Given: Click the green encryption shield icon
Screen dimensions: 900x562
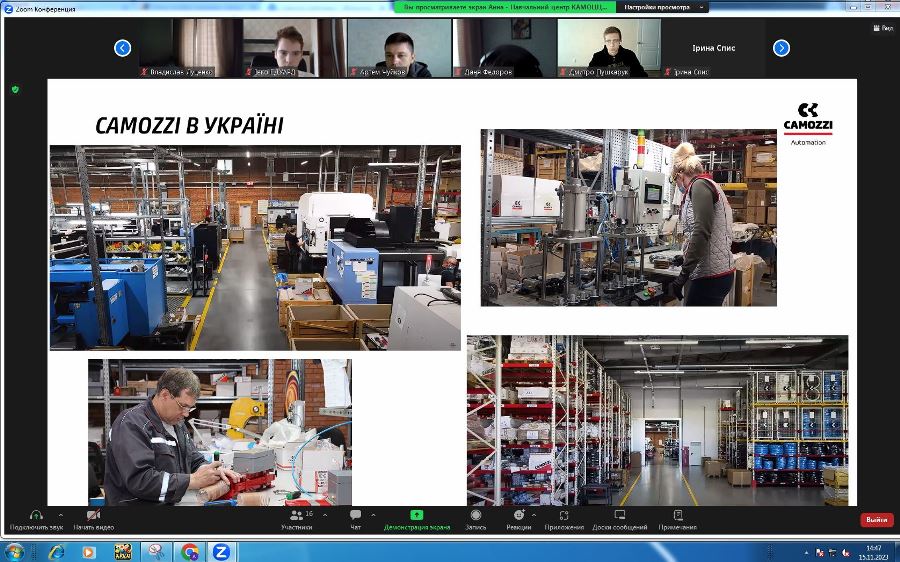Looking at the screenshot, I should [15, 90].
